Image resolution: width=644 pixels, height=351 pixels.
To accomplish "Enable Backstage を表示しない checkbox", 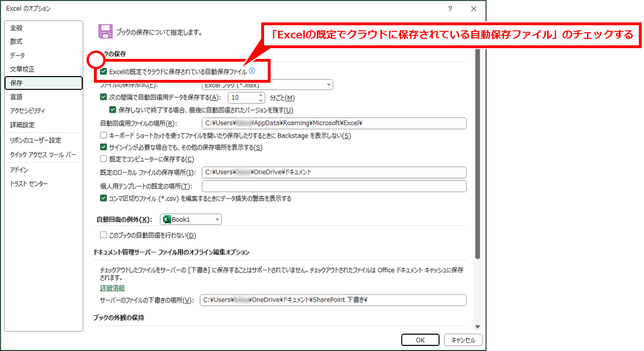I will point(104,136).
